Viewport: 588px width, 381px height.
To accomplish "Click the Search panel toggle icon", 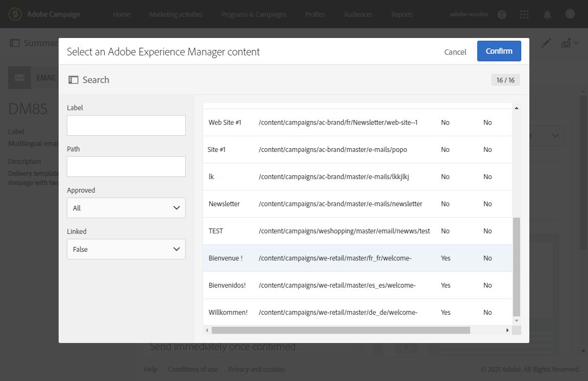I will click(73, 80).
